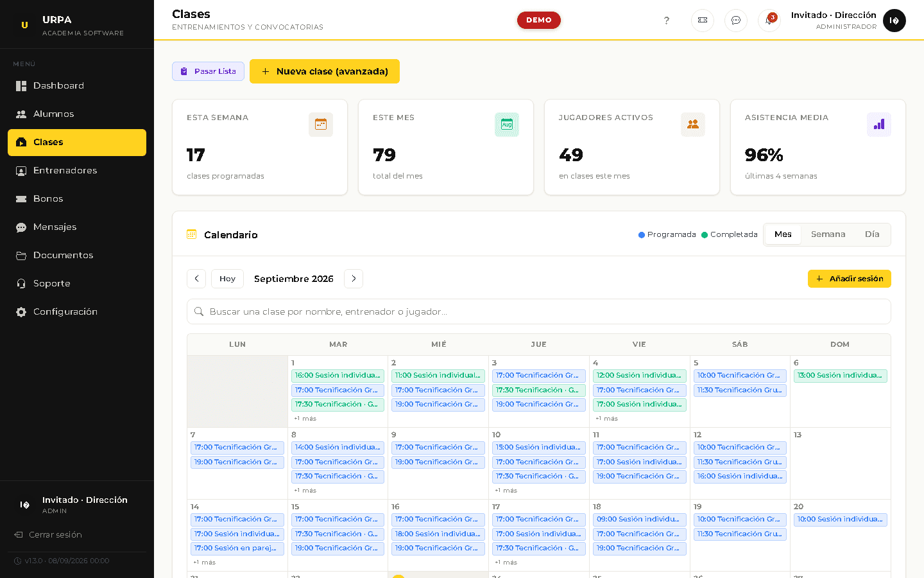Expand '+1 más' on September 4
The height and width of the screenshot is (578, 924).
pyautogui.click(x=606, y=419)
